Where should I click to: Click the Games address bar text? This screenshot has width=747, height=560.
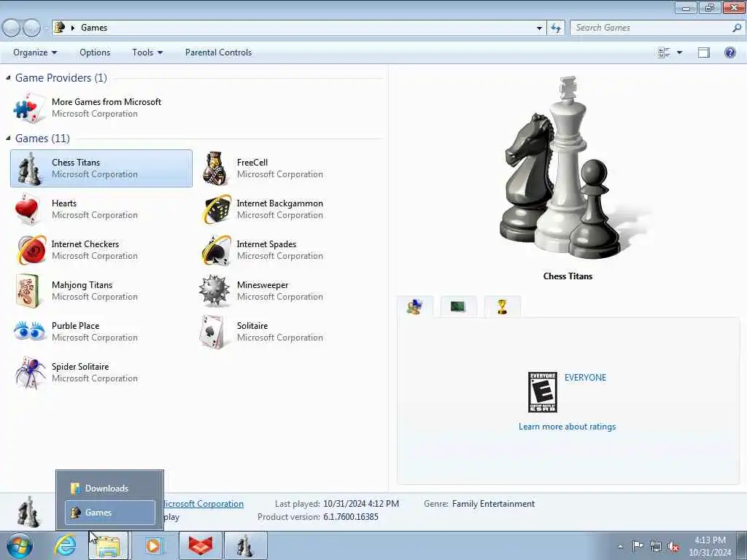coord(94,28)
